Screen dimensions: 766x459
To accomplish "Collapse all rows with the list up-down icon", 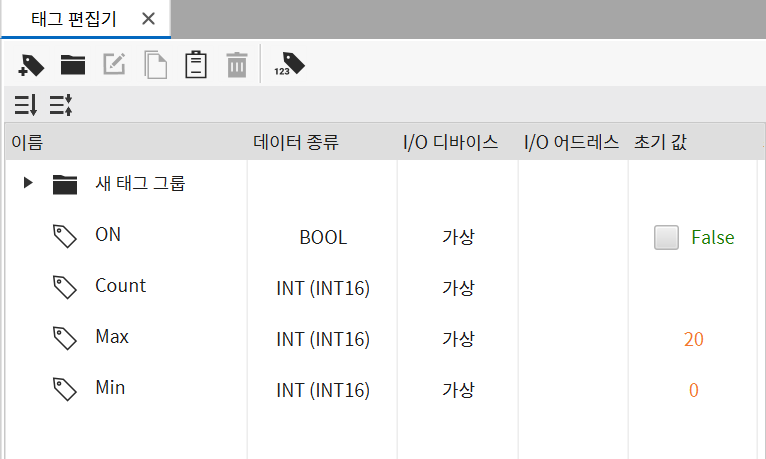I will pyautogui.click(x=61, y=104).
